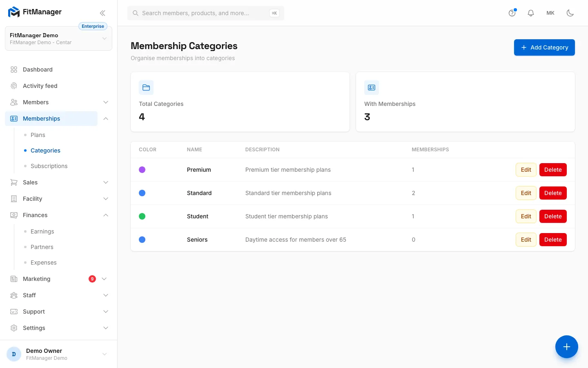Screen dimensions: 588x368
Task: Click the Members people icon
Action: pos(14,102)
